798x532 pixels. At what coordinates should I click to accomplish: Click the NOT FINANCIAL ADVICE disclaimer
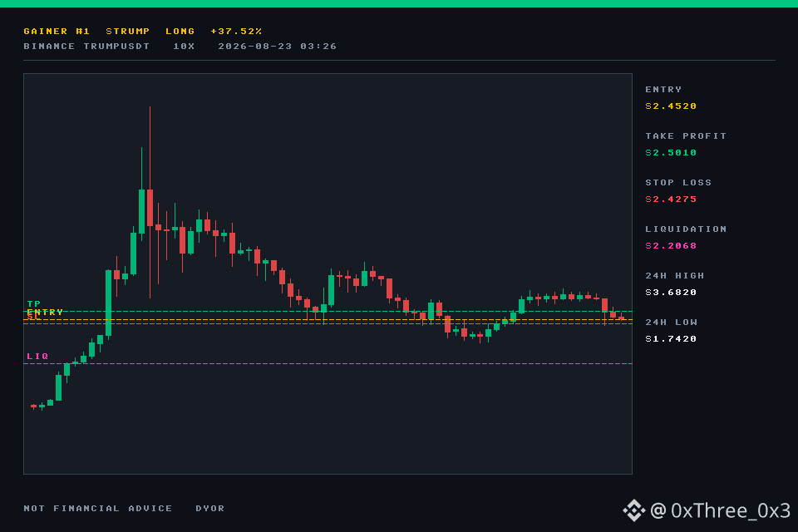coord(98,509)
